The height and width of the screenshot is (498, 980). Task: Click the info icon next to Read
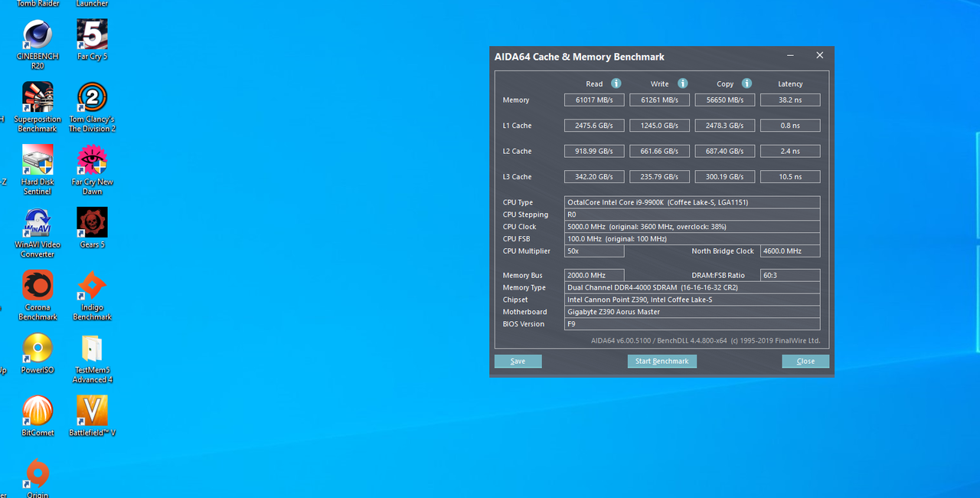click(616, 84)
